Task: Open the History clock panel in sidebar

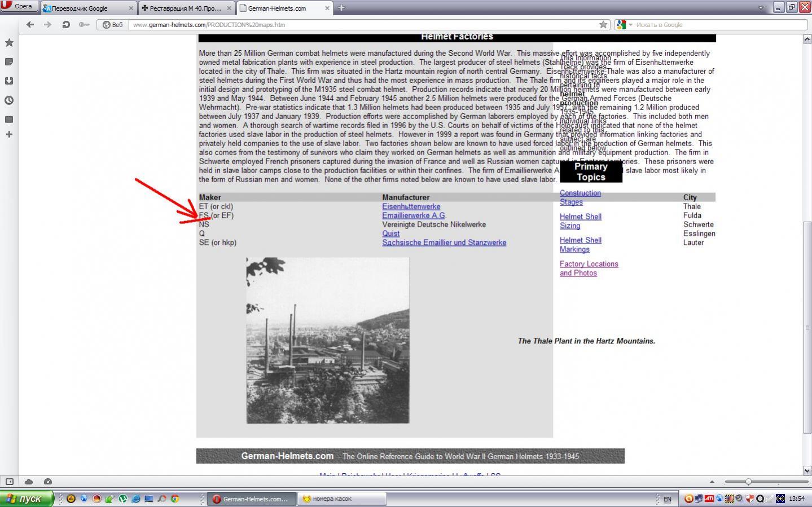Action: [9, 100]
